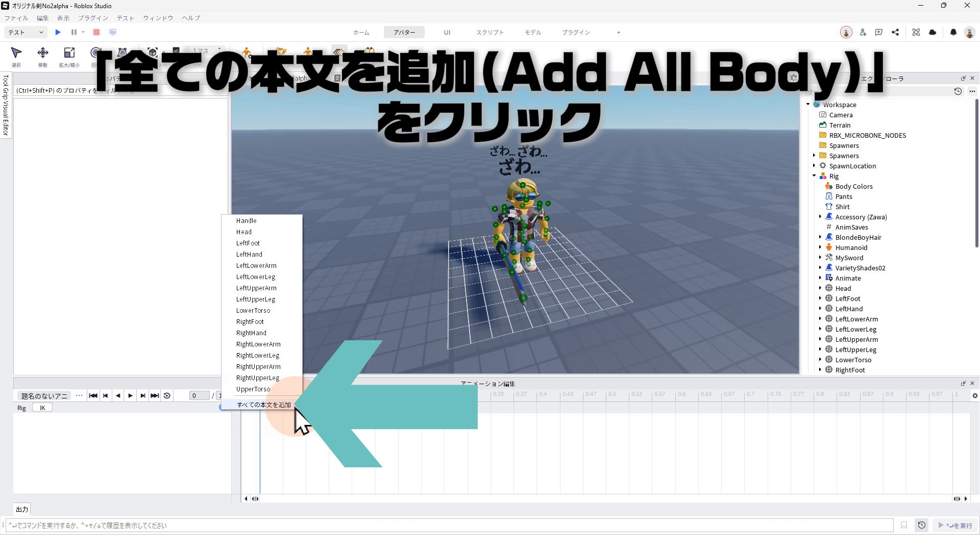This screenshot has height=551, width=980.
Task: Open the プラグイン menu in menu bar
Action: pos(93,18)
